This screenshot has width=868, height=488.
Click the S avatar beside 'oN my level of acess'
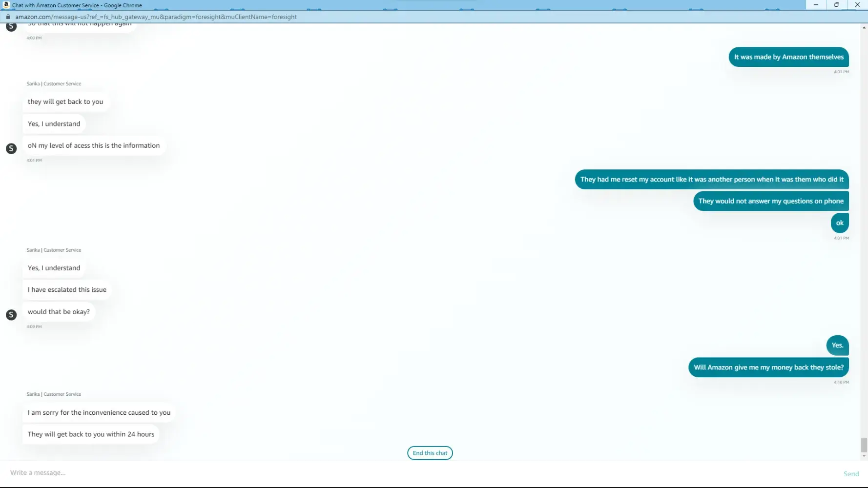click(11, 148)
